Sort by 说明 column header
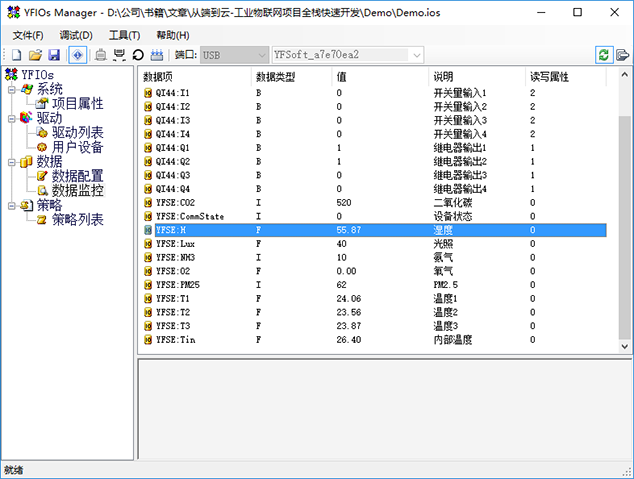The height and width of the screenshot is (479, 634). click(x=478, y=77)
